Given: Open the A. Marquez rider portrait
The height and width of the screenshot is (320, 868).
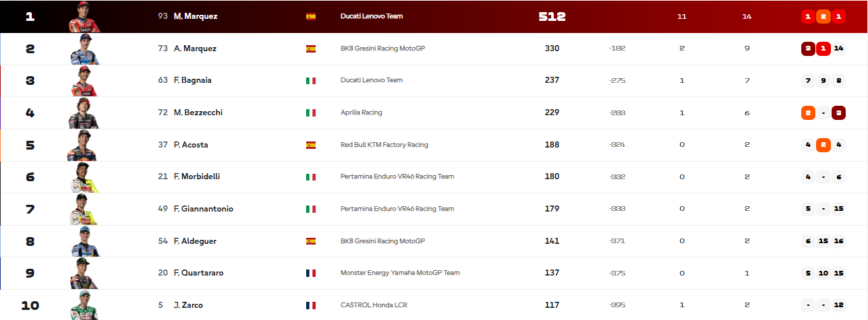Looking at the screenshot, I should (x=84, y=49).
